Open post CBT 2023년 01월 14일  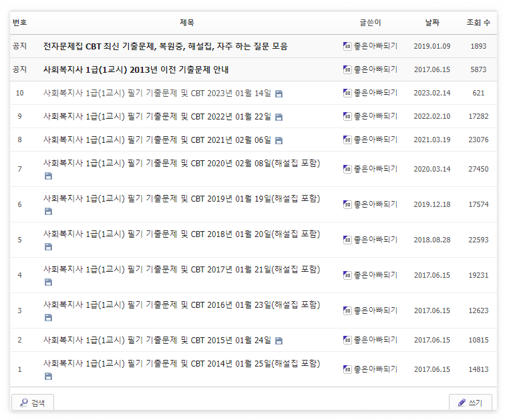pos(157,93)
